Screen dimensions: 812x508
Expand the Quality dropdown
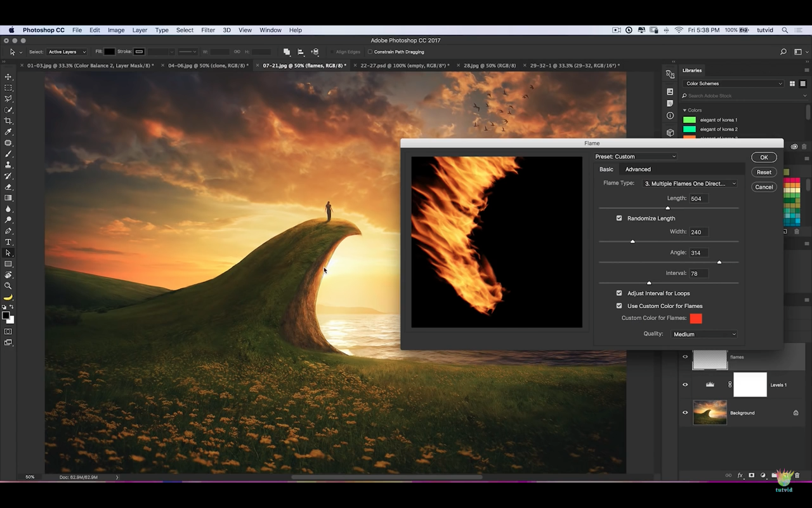tap(704, 334)
